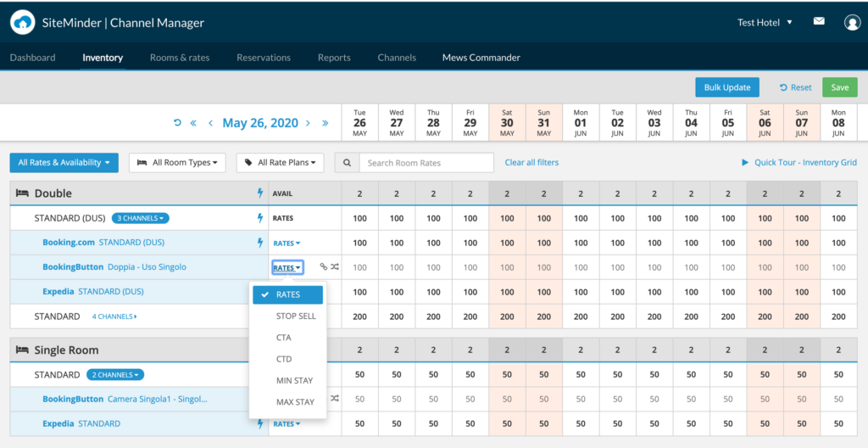Click Booking.com 100 rate for Wed 27 May
The width and height of the screenshot is (868, 448).
397,243
